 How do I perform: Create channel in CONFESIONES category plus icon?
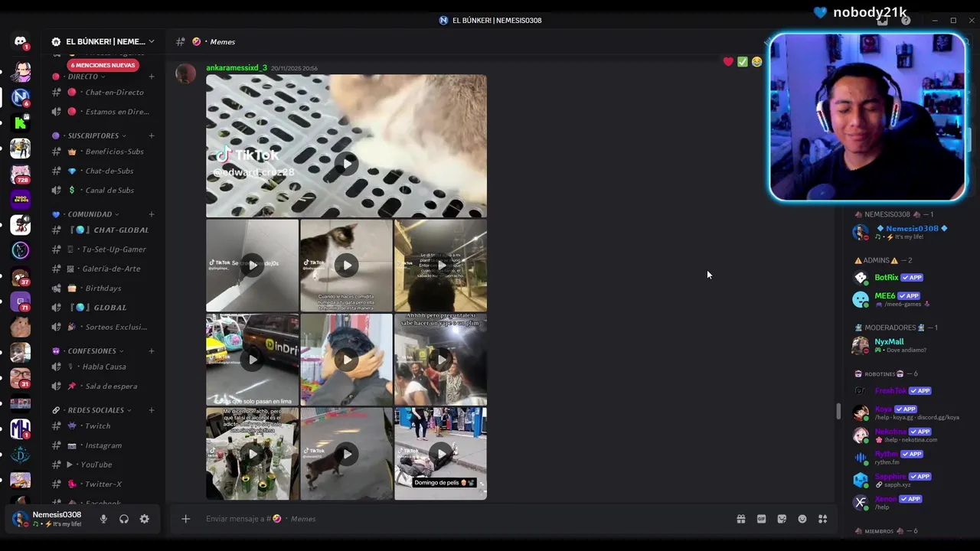pos(152,351)
